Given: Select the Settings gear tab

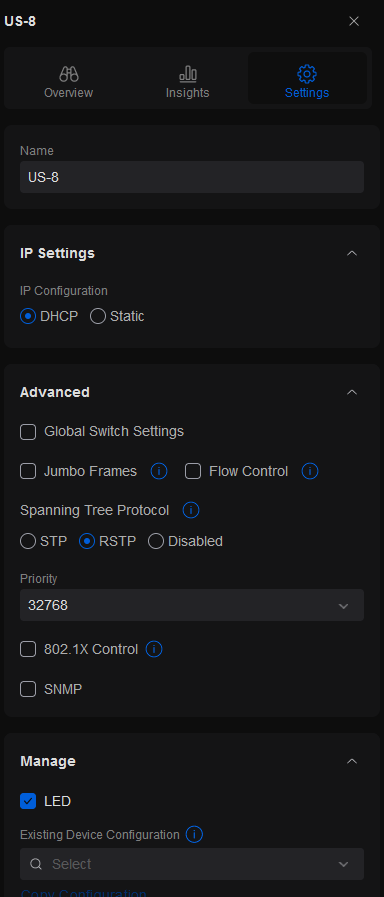Looking at the screenshot, I should pyautogui.click(x=307, y=81).
